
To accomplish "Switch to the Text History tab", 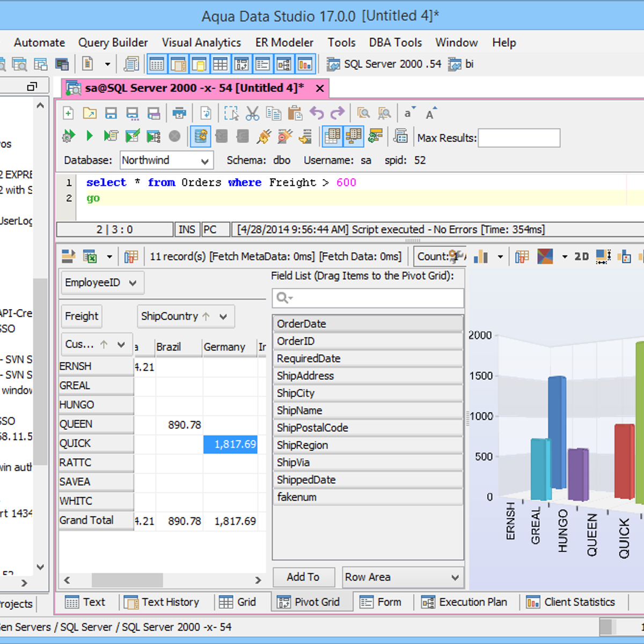I will point(162,602).
